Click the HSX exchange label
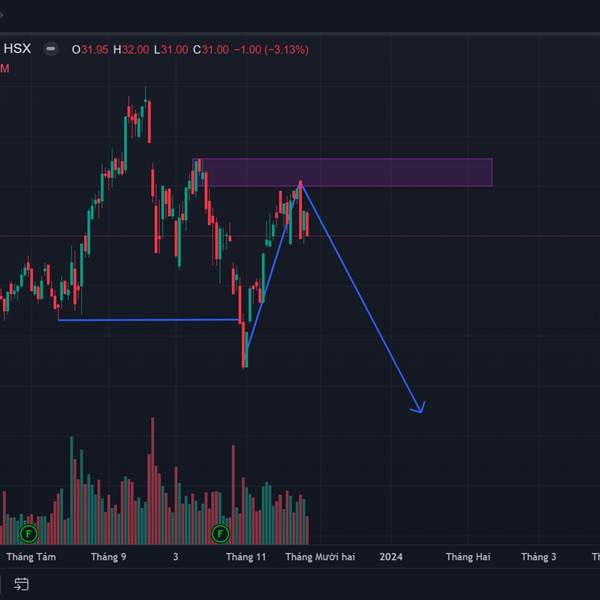The width and height of the screenshot is (600, 600). 17,49
